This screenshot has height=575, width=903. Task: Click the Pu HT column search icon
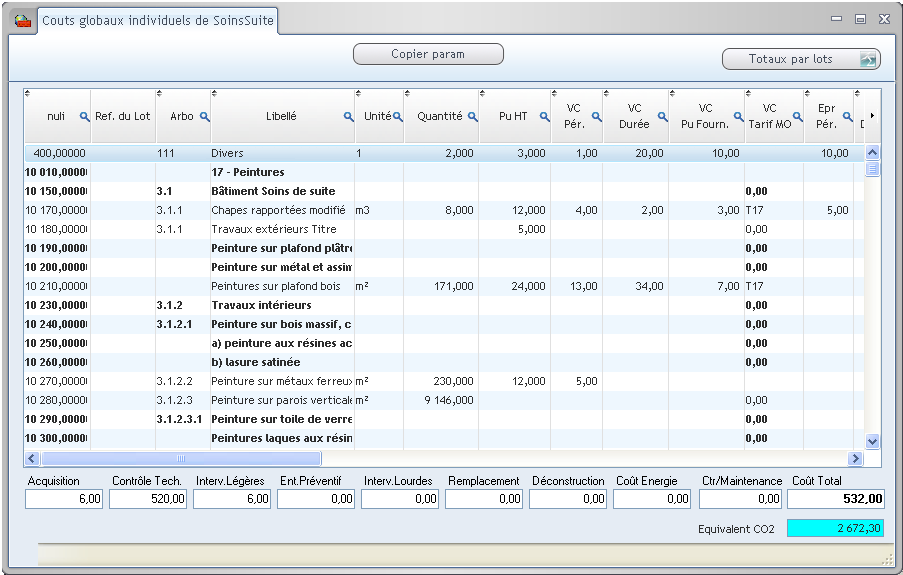[545, 117]
